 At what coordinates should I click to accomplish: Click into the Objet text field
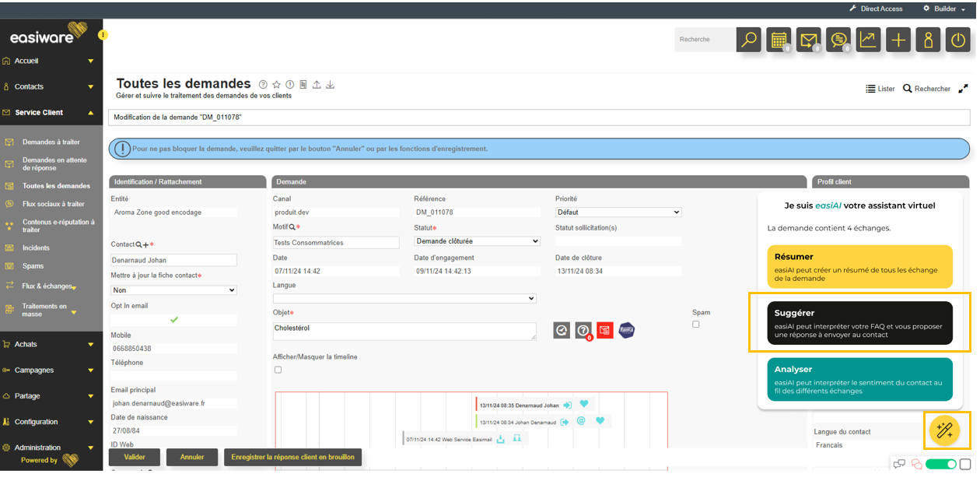403,331
